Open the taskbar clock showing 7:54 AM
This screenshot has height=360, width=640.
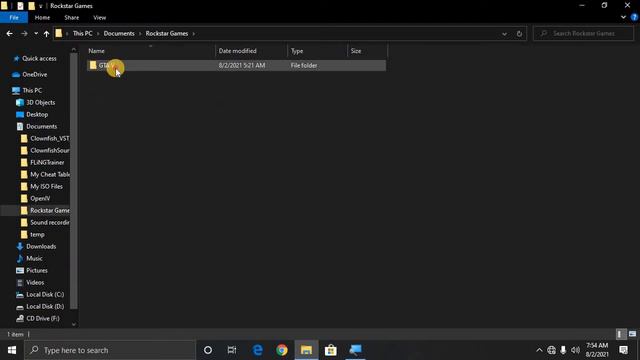click(x=597, y=350)
